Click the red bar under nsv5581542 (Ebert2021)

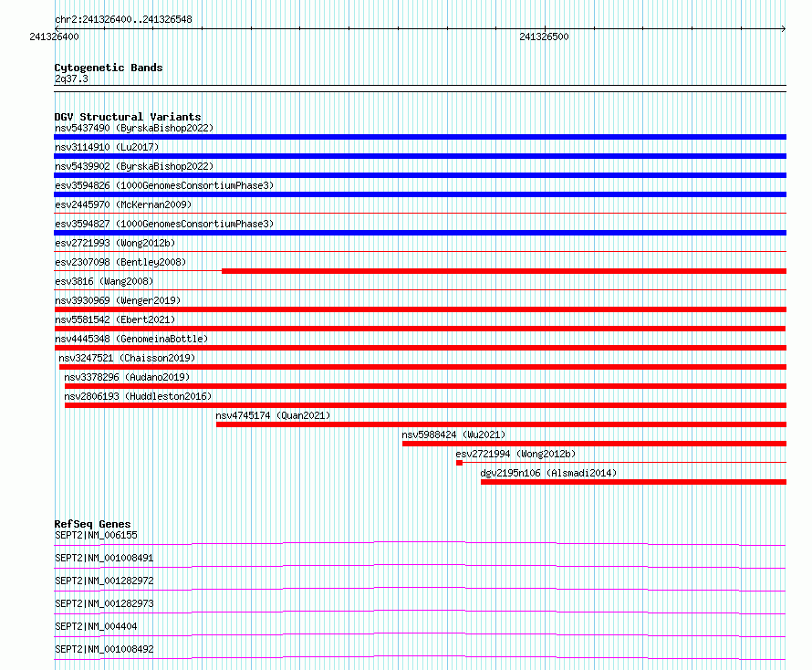coord(420,329)
